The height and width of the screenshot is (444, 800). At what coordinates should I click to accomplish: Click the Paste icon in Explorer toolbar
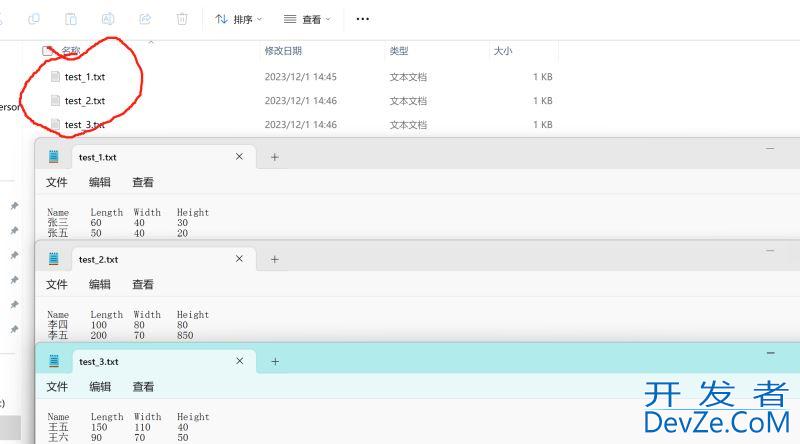(x=71, y=19)
